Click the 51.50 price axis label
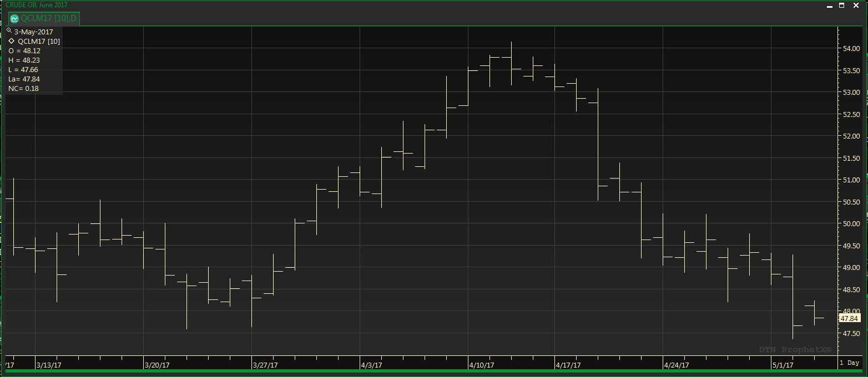The image size is (868, 377). 852,159
